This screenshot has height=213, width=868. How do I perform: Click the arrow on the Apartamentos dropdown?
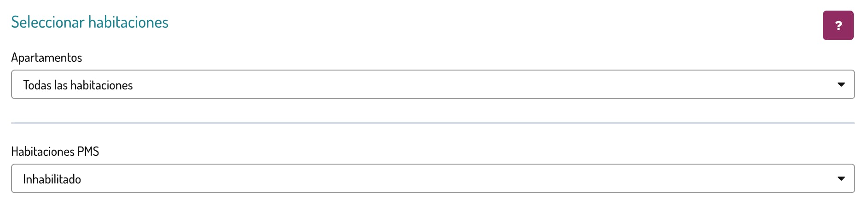[841, 84]
